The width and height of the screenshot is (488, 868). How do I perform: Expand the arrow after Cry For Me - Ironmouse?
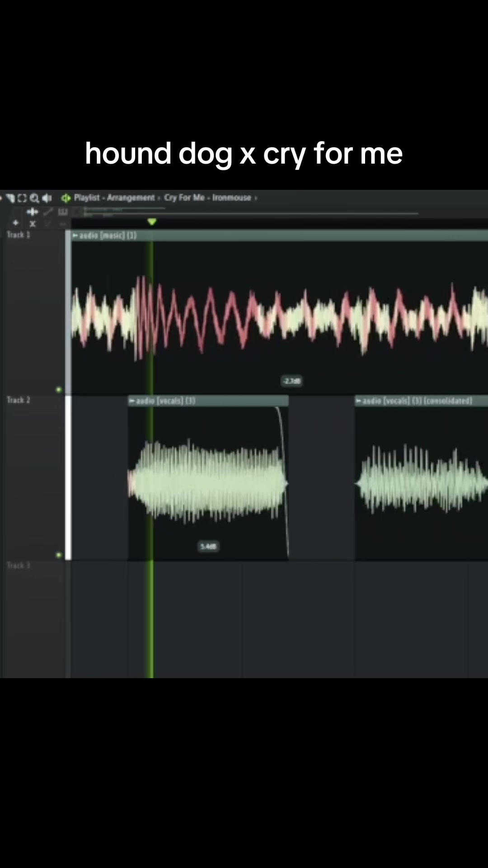coord(256,198)
